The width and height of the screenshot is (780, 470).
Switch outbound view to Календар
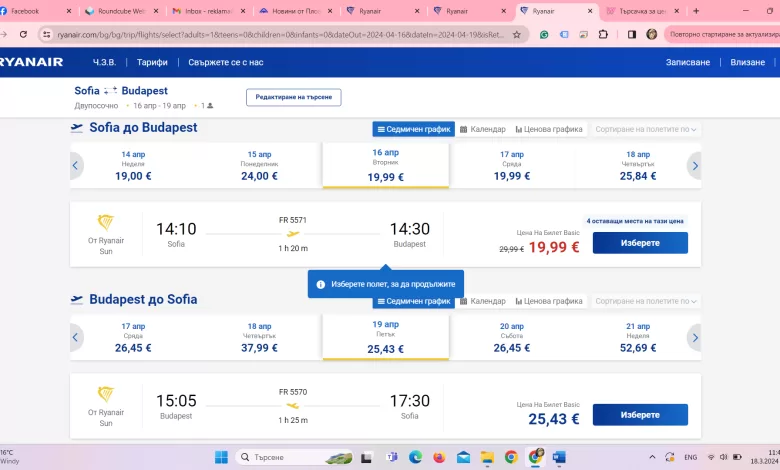pos(483,129)
